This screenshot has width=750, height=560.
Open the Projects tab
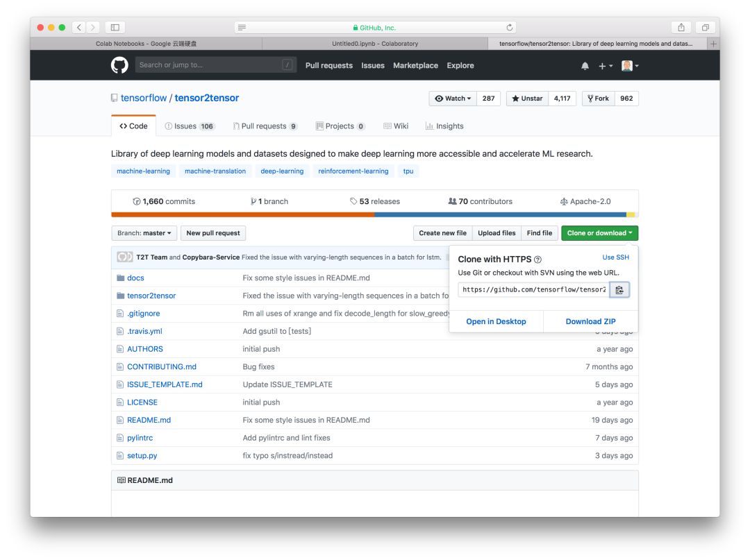click(x=340, y=126)
